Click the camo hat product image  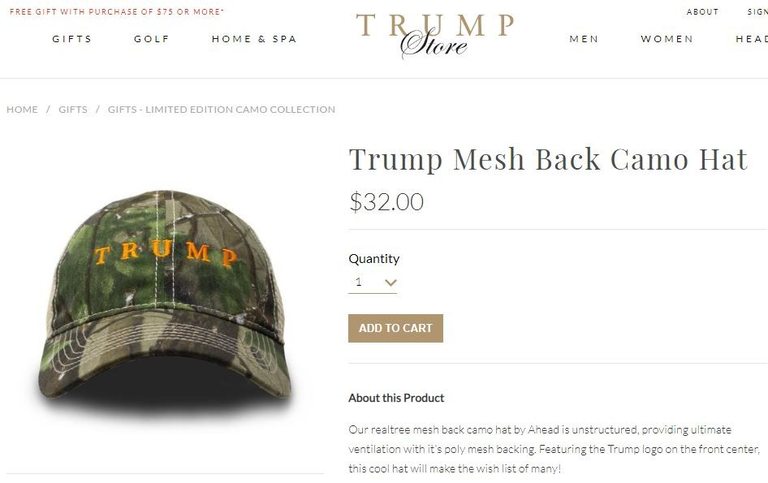[x=165, y=299]
